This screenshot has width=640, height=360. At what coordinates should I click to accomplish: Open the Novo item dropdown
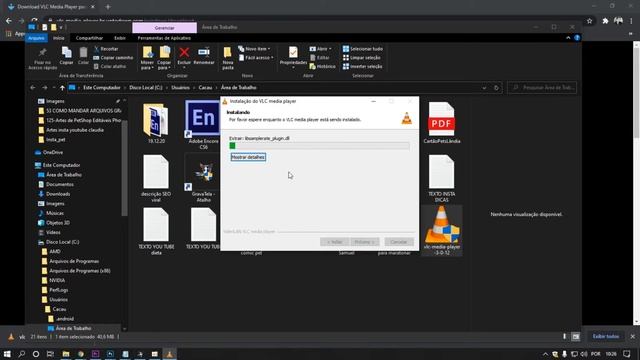[254, 49]
